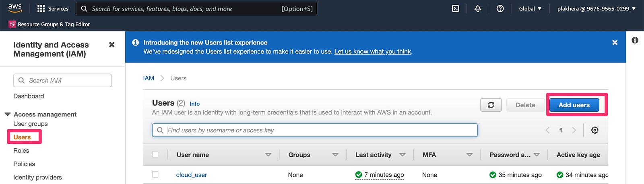The height and width of the screenshot is (184, 644).
Task: Click the refresh users list button
Action: pos(491,105)
